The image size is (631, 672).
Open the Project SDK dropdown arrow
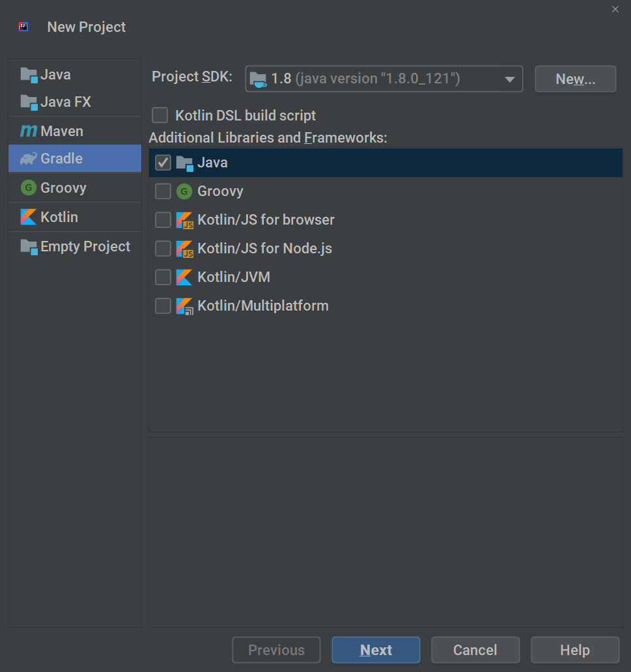pos(510,79)
